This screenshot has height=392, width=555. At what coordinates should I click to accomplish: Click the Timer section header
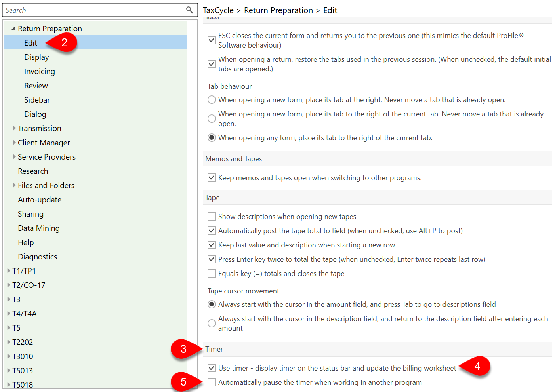tap(377, 349)
